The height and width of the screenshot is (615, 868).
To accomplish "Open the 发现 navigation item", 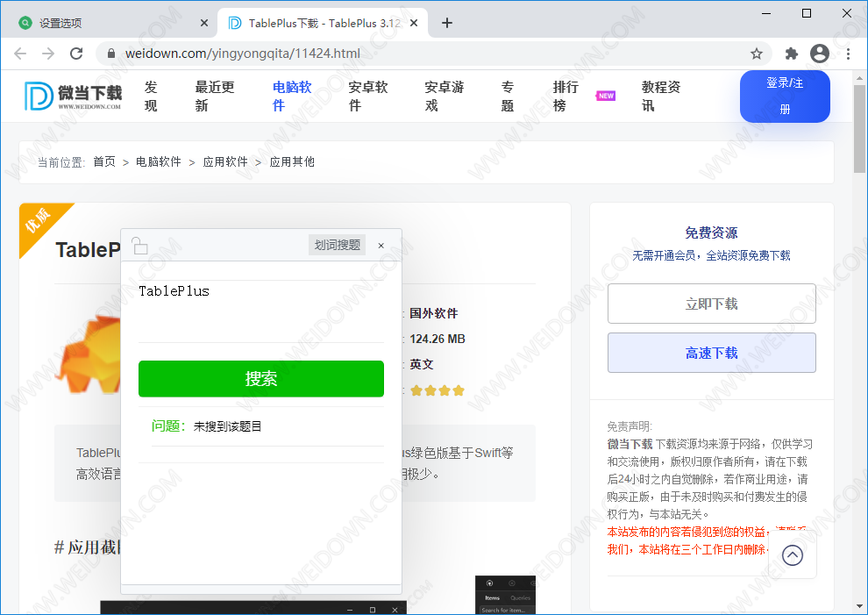I will point(151,96).
